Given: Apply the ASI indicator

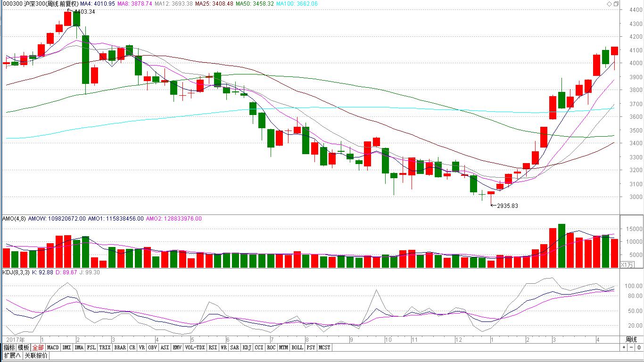Looking at the screenshot, I should point(165,347).
